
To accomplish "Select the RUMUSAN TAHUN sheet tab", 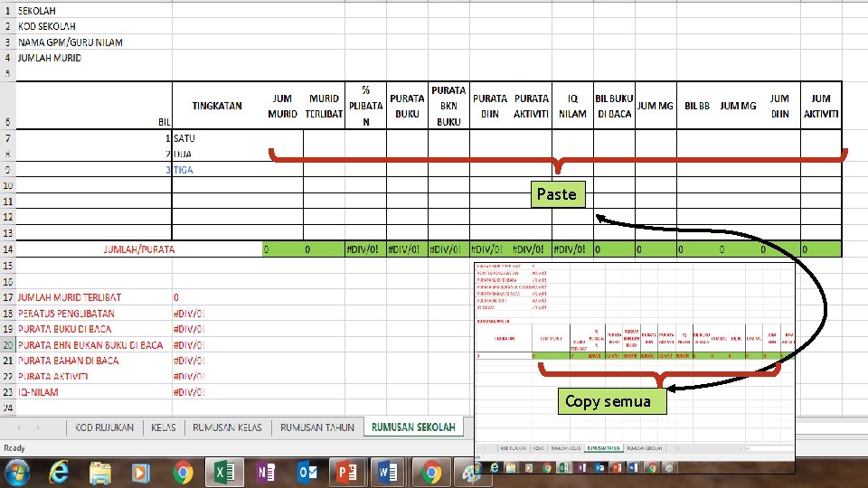I will (316, 427).
